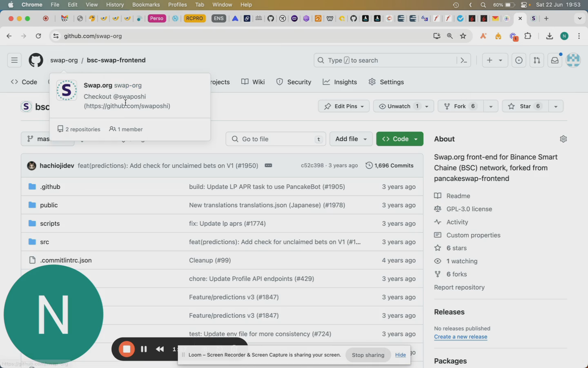Open the repository Settings tab
588x368 pixels.
(386, 82)
